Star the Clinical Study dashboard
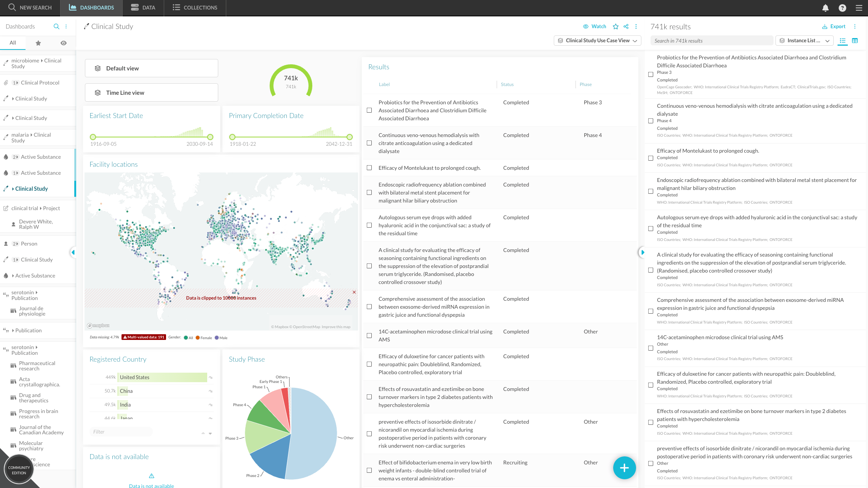Viewport: 868px width, 488px height. [615, 27]
